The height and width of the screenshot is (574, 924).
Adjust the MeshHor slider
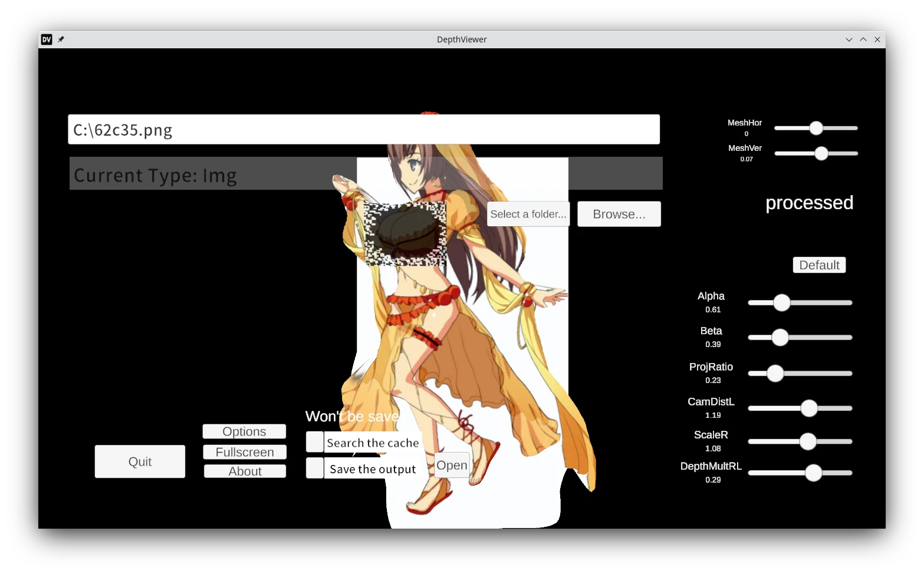[x=816, y=128]
